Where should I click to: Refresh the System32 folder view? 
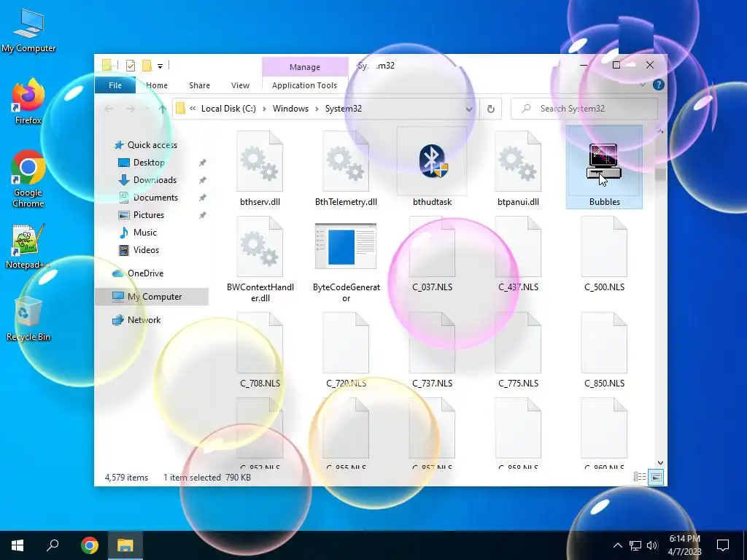pos(491,109)
